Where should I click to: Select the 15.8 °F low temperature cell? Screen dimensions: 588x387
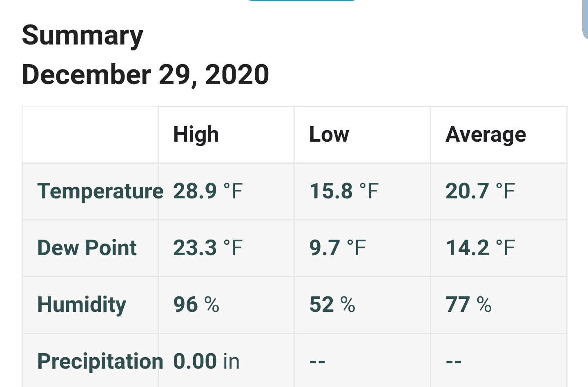coord(344,191)
